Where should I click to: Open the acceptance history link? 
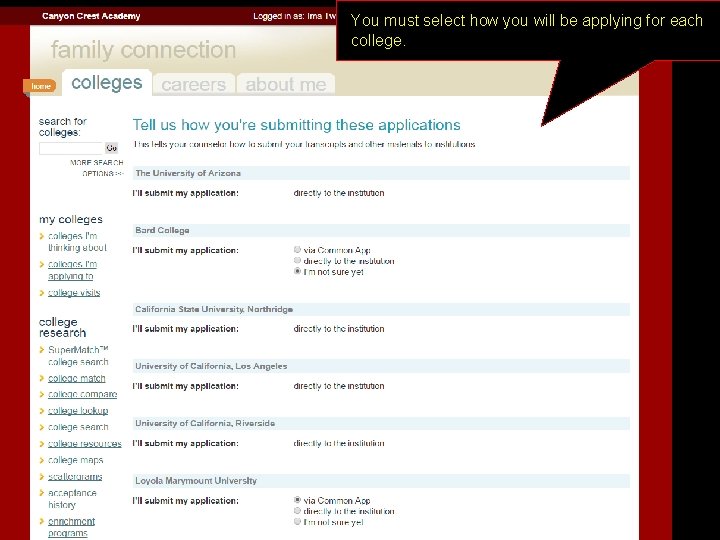pyautogui.click(x=72, y=499)
